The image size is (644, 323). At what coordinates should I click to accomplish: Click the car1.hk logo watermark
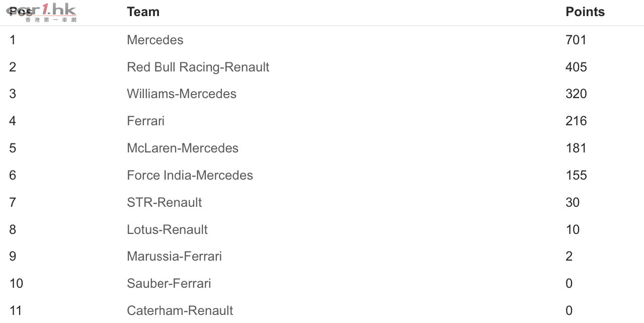point(42,13)
